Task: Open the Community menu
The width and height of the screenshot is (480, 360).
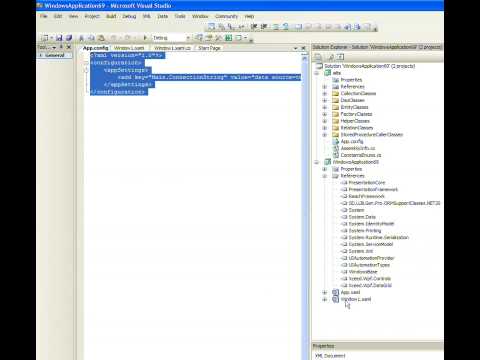Action: click(x=226, y=16)
